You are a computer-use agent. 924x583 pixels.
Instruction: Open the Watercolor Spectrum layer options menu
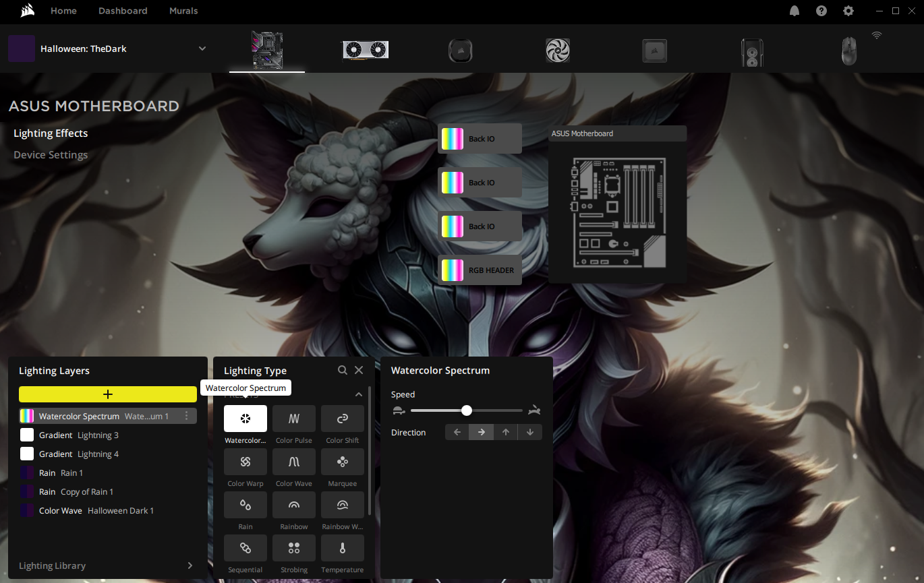pos(187,416)
